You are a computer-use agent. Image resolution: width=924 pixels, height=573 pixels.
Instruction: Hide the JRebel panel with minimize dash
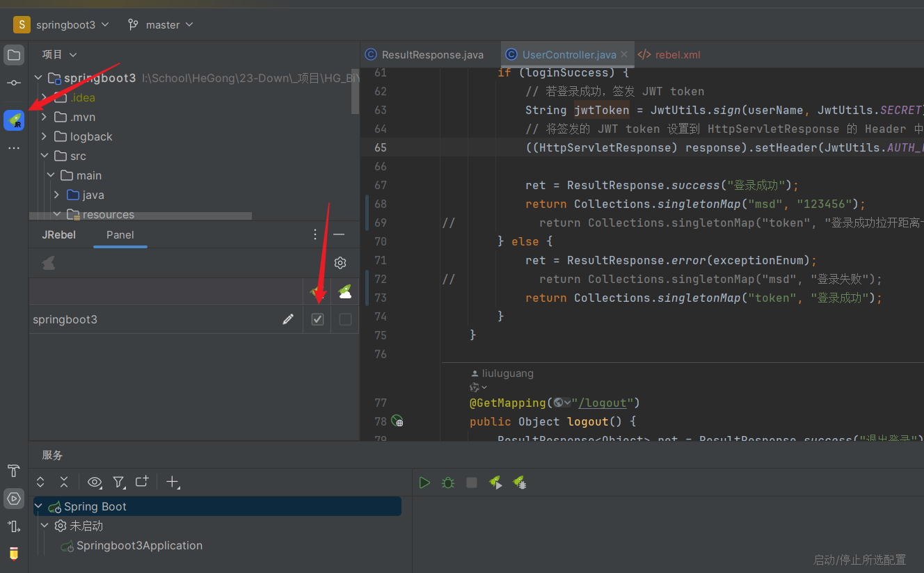point(339,235)
